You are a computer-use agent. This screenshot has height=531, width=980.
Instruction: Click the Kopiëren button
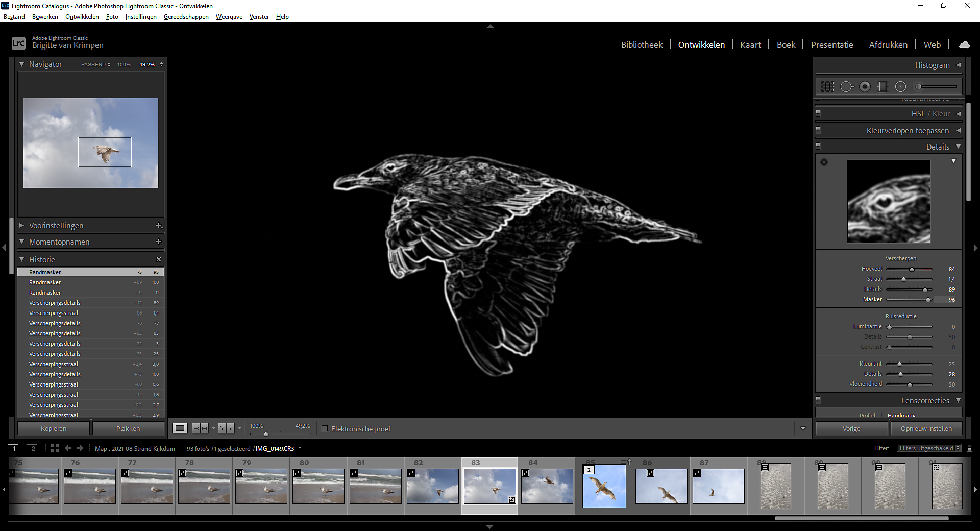[x=54, y=429]
